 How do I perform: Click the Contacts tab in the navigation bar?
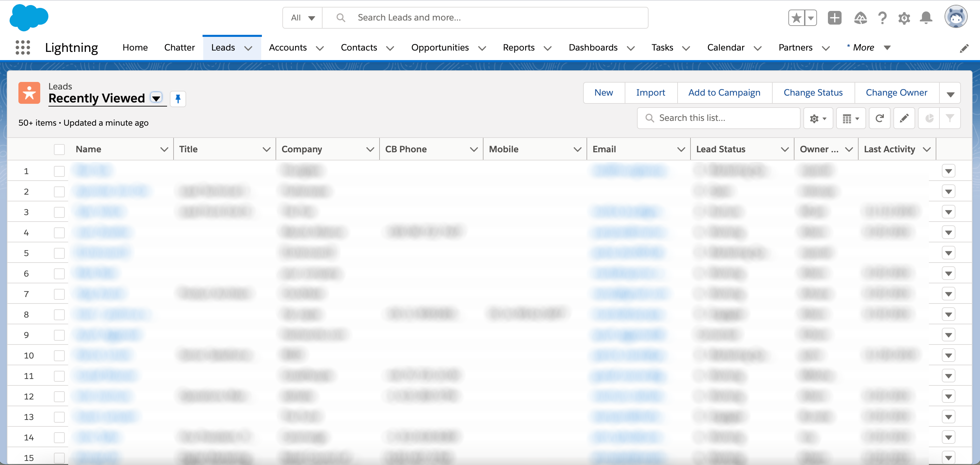pos(359,47)
